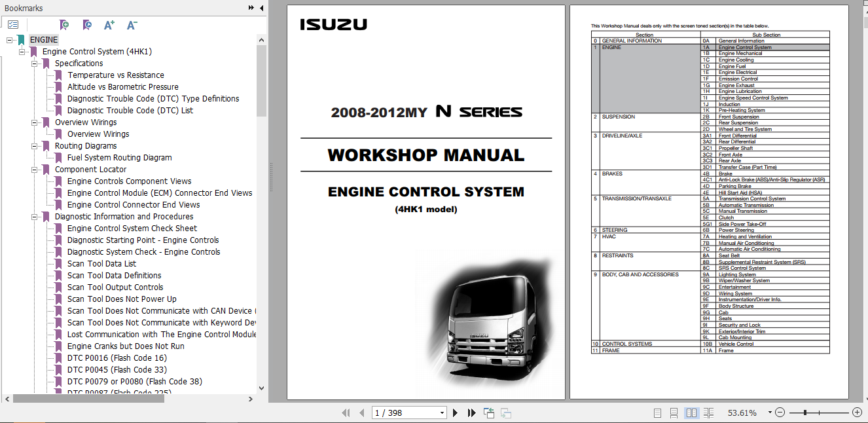Screen dimensions: 868x423
Task: Click the bookmarks horizontal scroll-right arrow
Action: pyautogui.click(x=251, y=398)
